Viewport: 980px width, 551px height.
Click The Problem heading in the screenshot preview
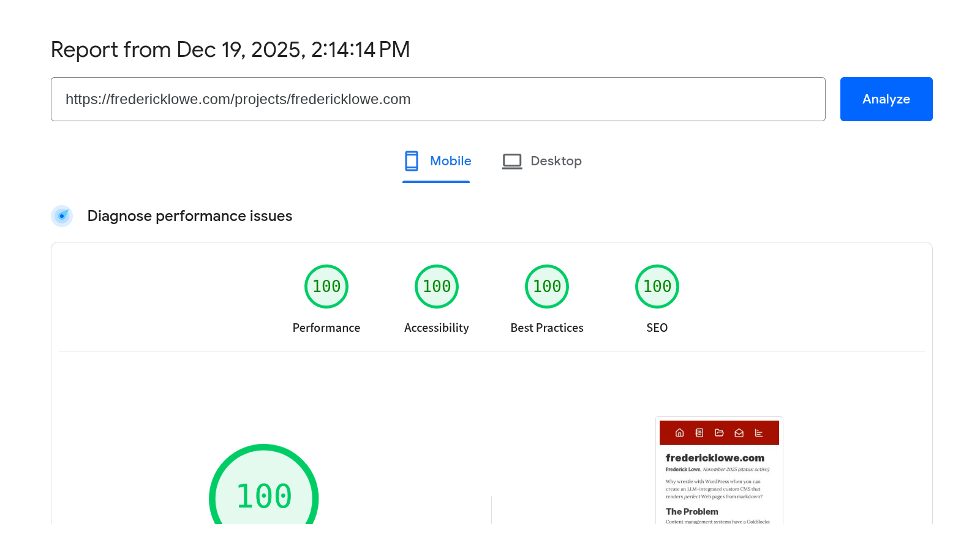[x=692, y=512]
